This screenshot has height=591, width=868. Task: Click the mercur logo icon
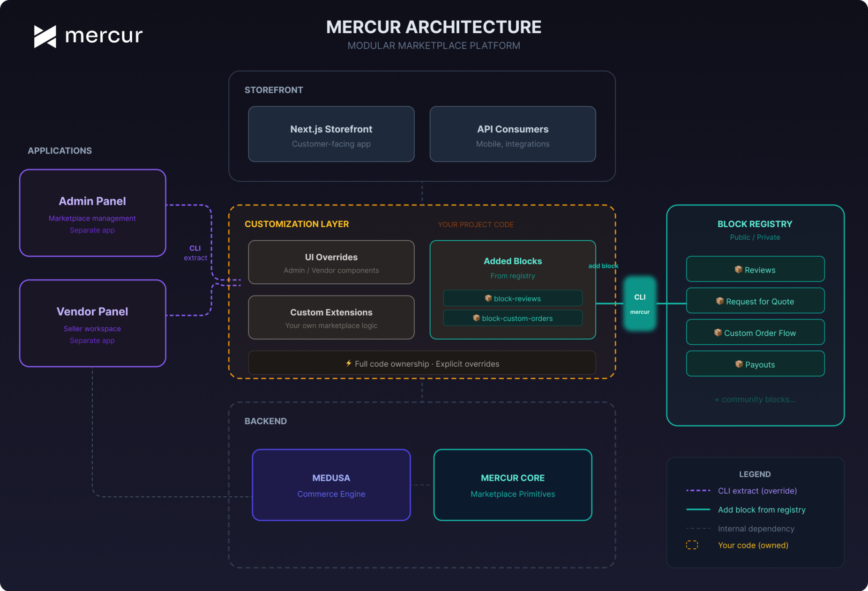click(x=45, y=36)
